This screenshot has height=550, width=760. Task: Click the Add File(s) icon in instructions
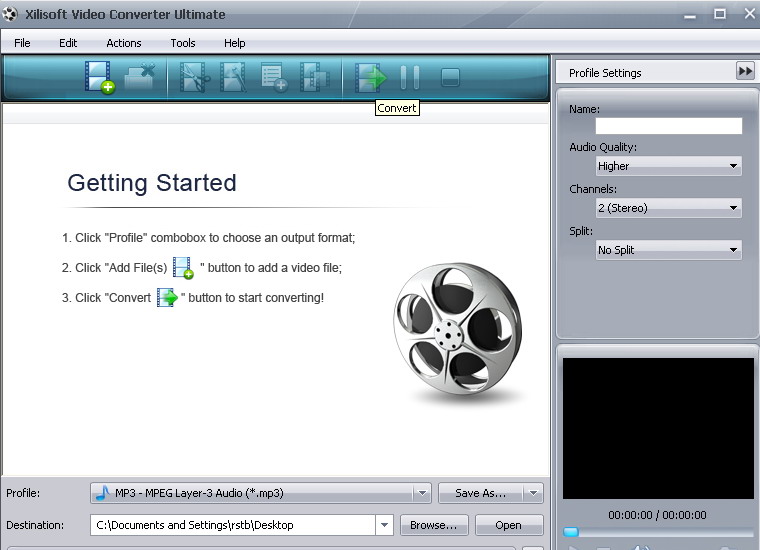point(183,268)
